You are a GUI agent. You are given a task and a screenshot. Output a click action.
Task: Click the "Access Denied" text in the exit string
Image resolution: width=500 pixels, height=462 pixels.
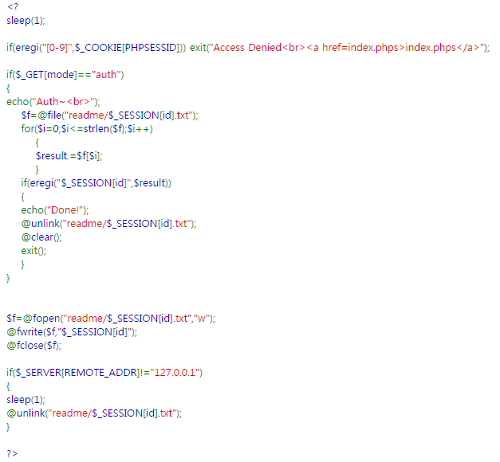[x=247, y=47]
